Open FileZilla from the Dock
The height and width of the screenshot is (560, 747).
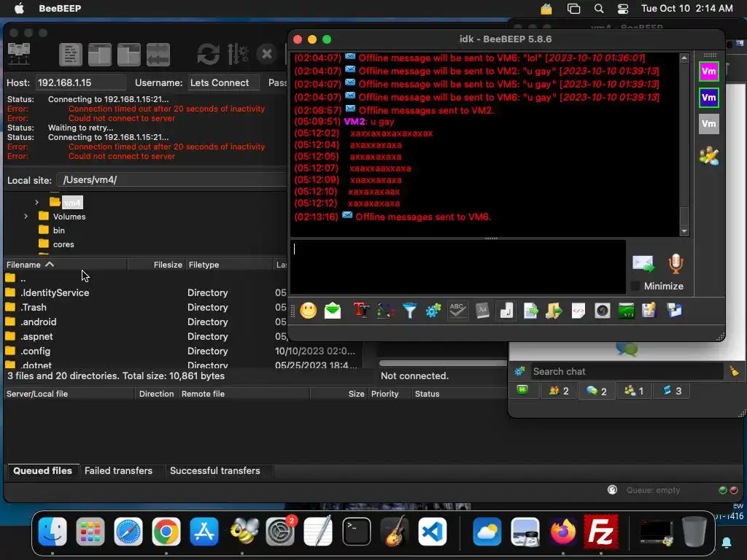(601, 532)
